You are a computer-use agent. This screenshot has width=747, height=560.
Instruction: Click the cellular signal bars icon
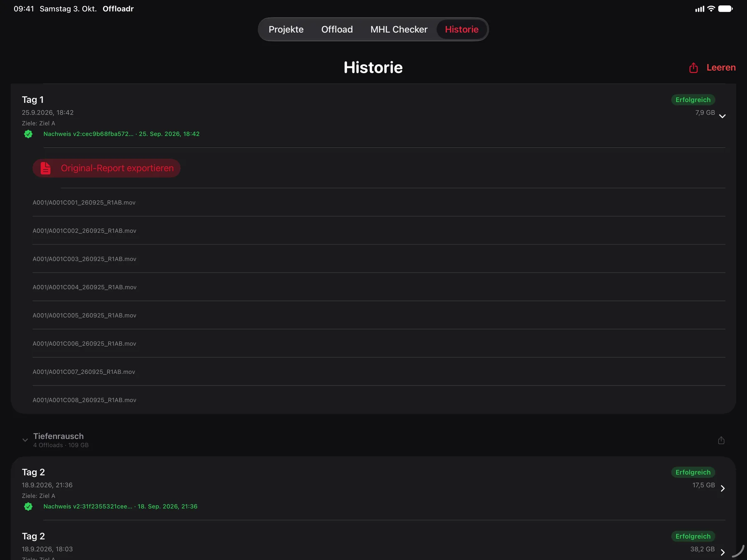click(x=700, y=9)
